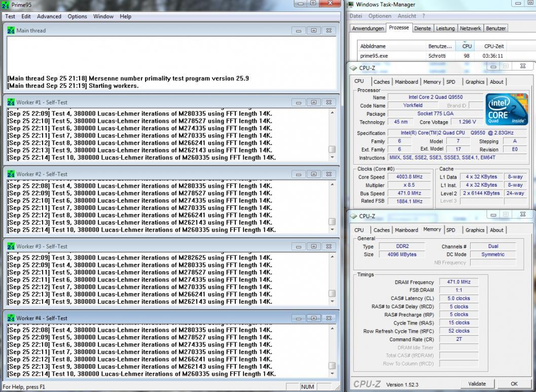
Task: Click the Memory Size 4096 MBytes field
Action: [402, 255]
